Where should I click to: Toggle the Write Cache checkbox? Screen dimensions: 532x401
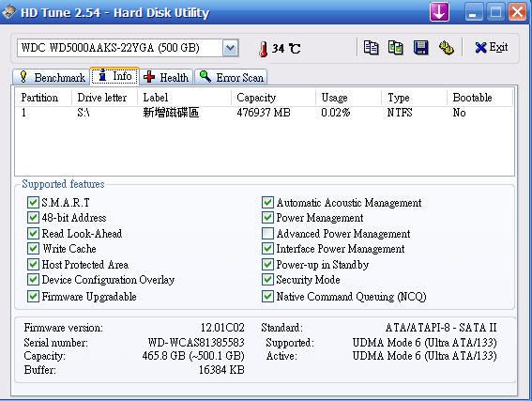point(33,249)
